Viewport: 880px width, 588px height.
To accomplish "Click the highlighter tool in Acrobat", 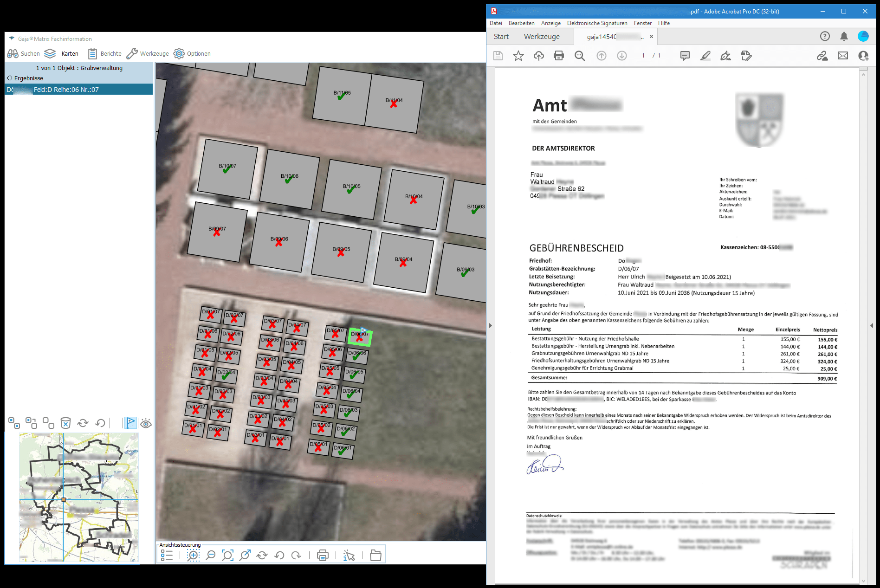I will click(705, 56).
